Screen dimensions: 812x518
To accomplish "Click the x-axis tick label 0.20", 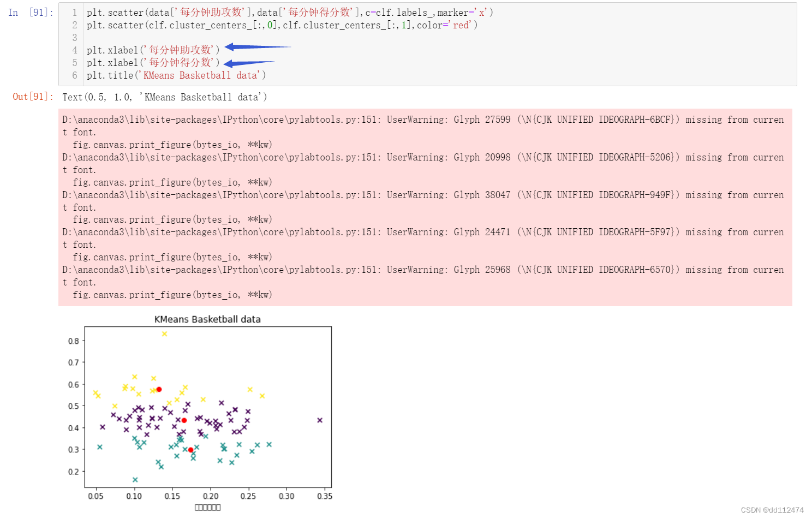I will coord(211,496).
